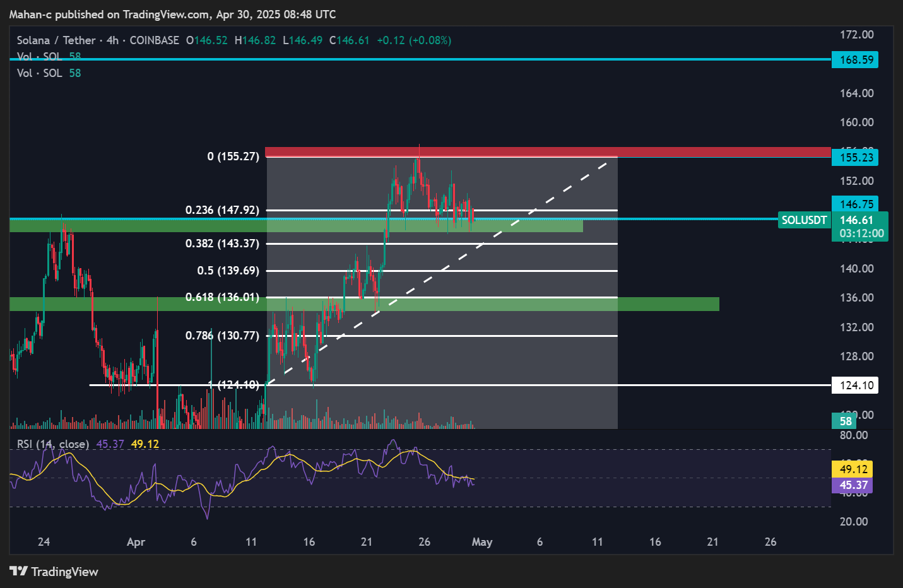Click the 0.5 (139.69) Fibonacci level label
This screenshot has width=903, height=588.
(x=228, y=271)
